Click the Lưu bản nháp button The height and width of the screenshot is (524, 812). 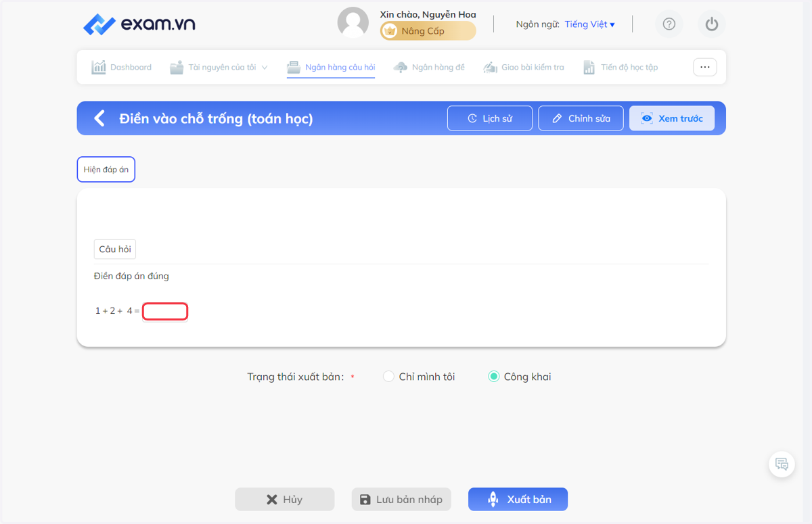tap(401, 500)
